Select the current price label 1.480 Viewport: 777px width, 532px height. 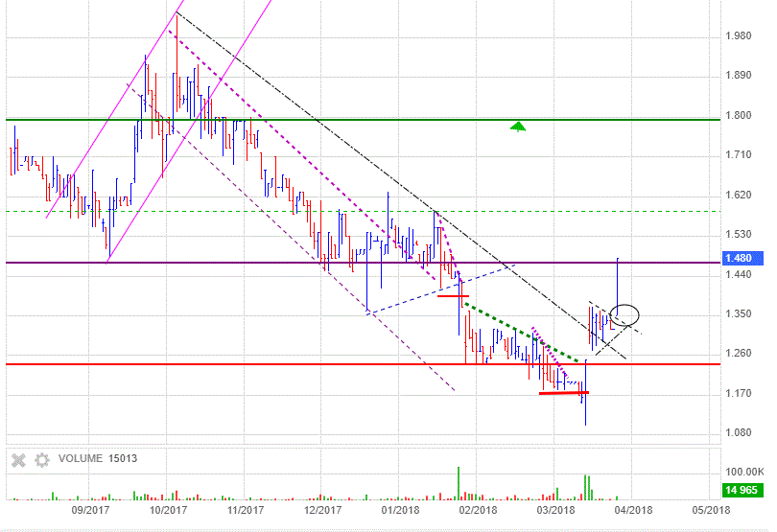[742, 258]
